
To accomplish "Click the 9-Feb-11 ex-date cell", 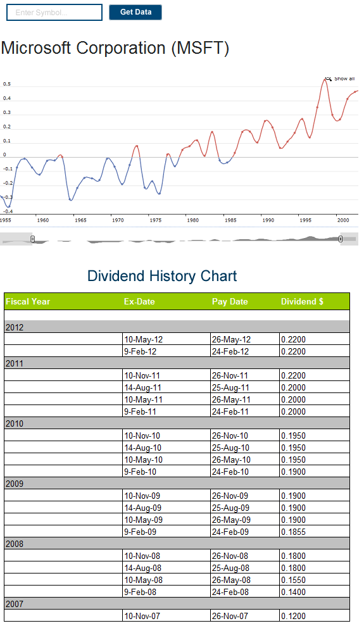I will [x=166, y=411].
